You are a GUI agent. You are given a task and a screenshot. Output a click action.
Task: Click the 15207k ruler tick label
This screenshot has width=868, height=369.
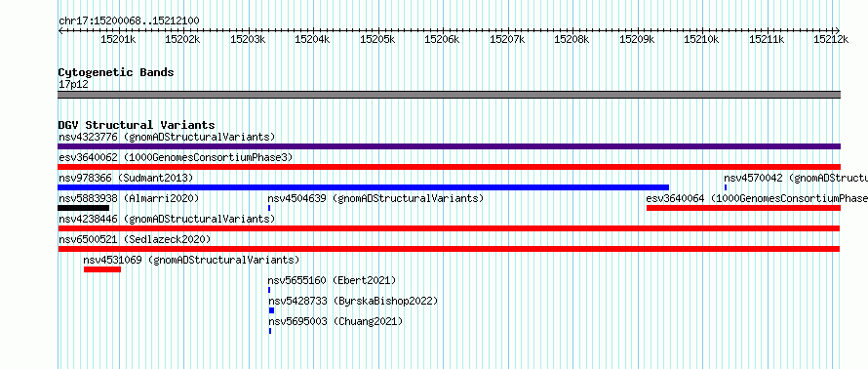coord(507,39)
